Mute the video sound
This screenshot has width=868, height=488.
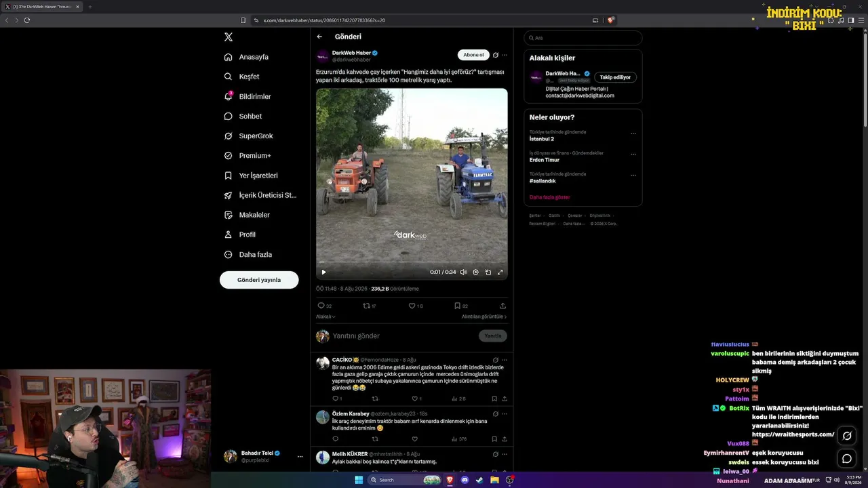(463, 272)
